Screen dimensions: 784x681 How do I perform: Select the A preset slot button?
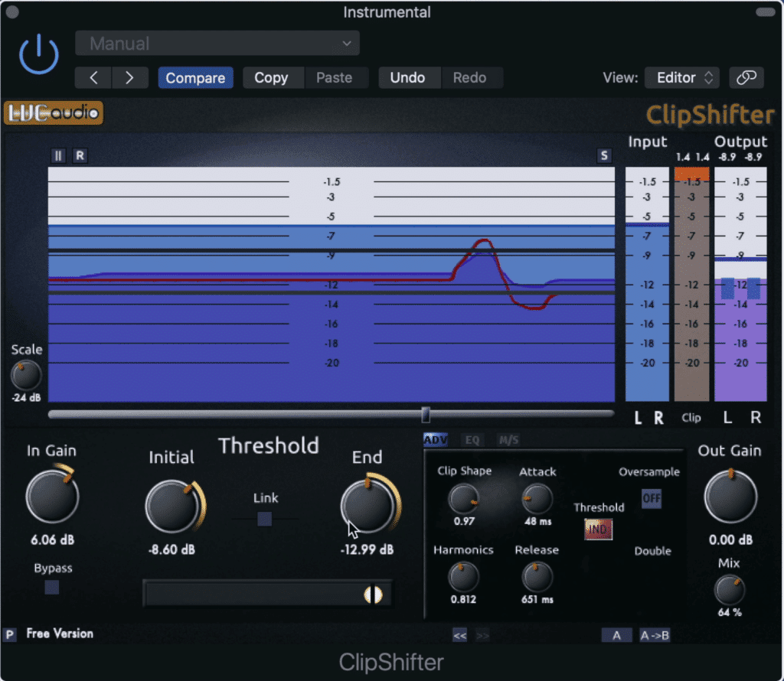pos(616,636)
